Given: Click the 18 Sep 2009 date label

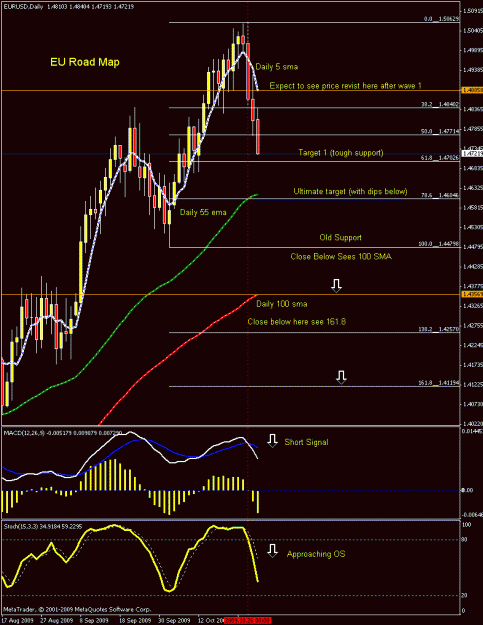Looking at the screenshot, I should [x=134, y=621].
